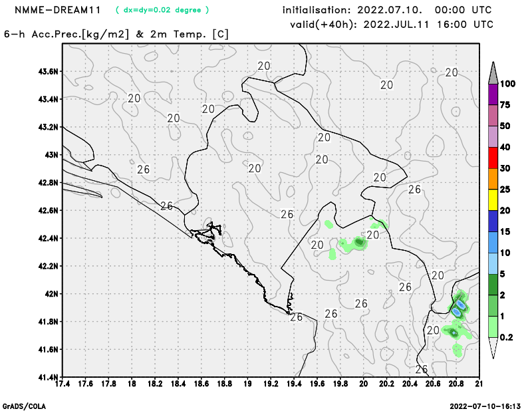Click the colorbar value label 10

tap(505, 253)
